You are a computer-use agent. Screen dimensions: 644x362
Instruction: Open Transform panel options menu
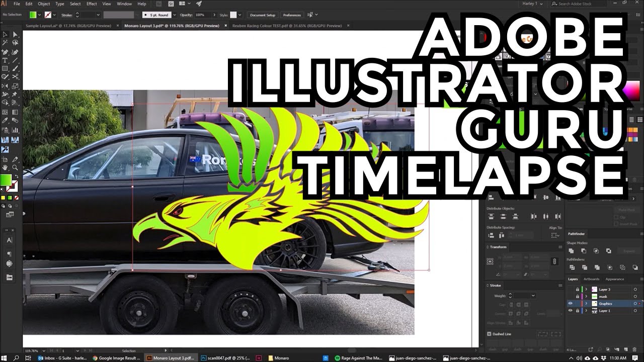560,247
